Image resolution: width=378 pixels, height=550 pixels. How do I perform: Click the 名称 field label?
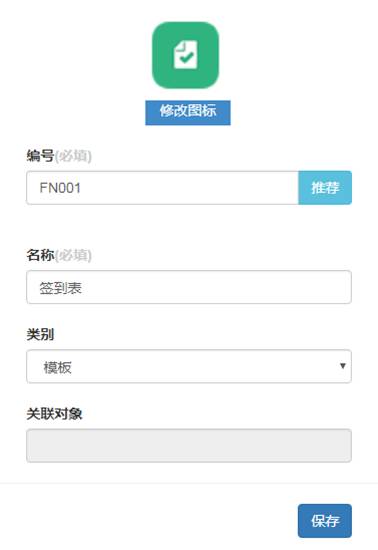click(x=40, y=255)
